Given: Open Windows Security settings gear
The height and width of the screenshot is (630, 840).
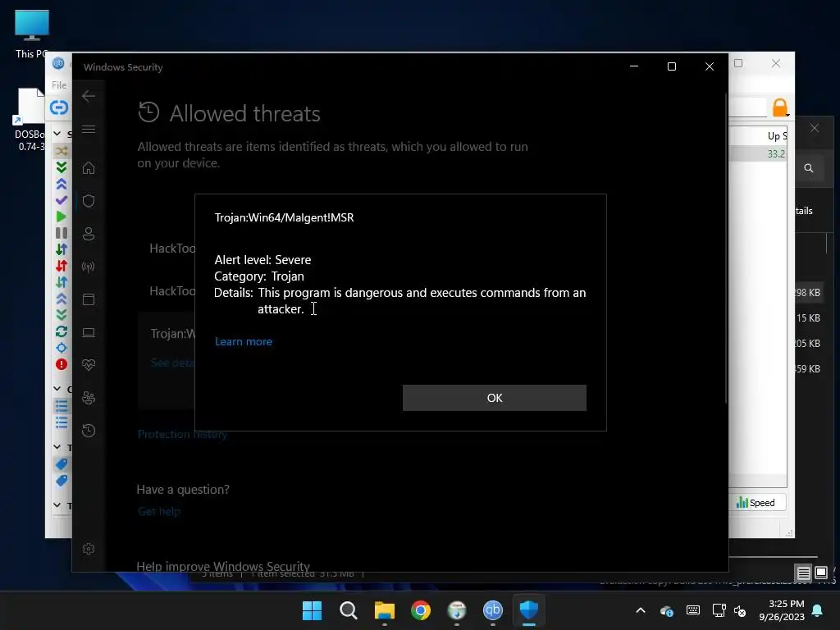Looking at the screenshot, I should tap(89, 549).
